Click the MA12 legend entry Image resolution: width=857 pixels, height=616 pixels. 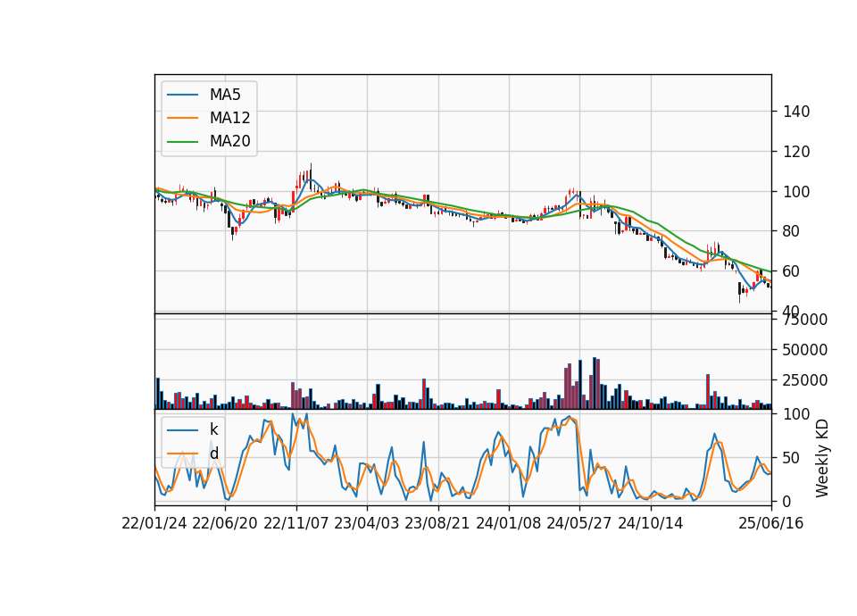coord(208,118)
